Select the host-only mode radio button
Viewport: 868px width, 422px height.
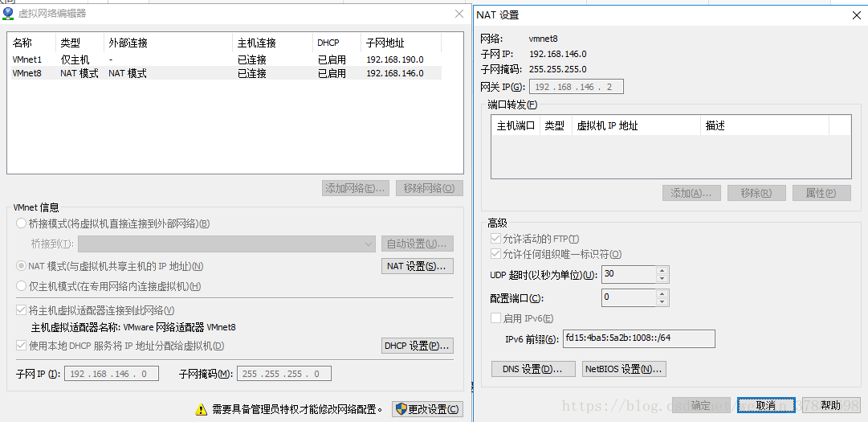pos(21,286)
